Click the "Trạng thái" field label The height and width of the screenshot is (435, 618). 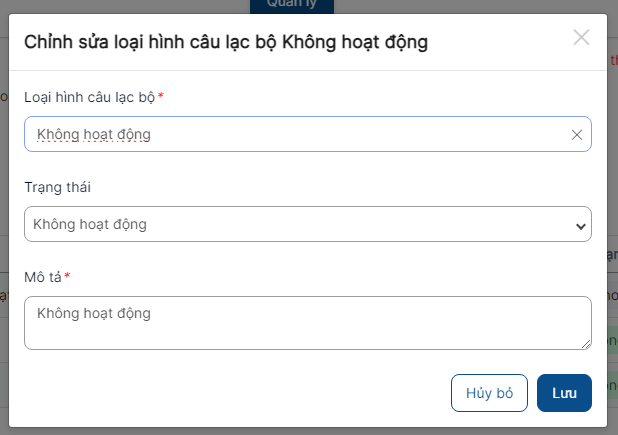60,187
